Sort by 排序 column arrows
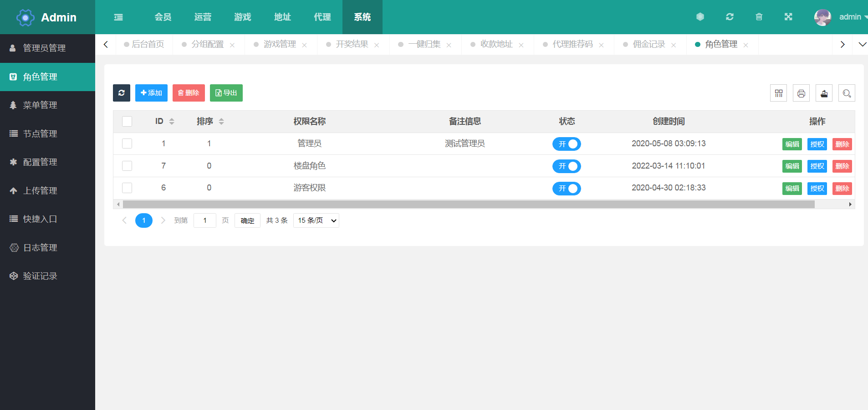The image size is (868, 410). pos(221,121)
